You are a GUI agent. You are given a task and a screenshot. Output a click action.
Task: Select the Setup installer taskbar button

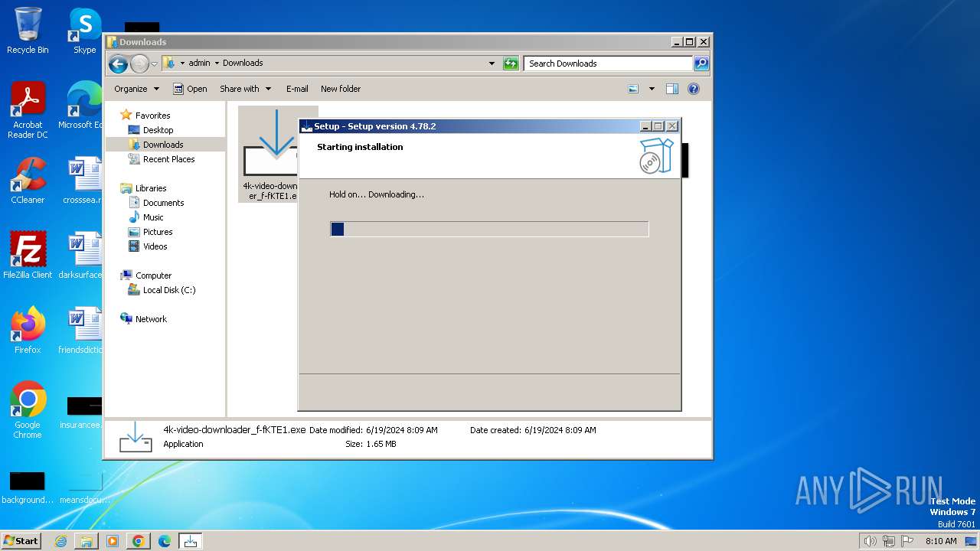[x=191, y=541]
